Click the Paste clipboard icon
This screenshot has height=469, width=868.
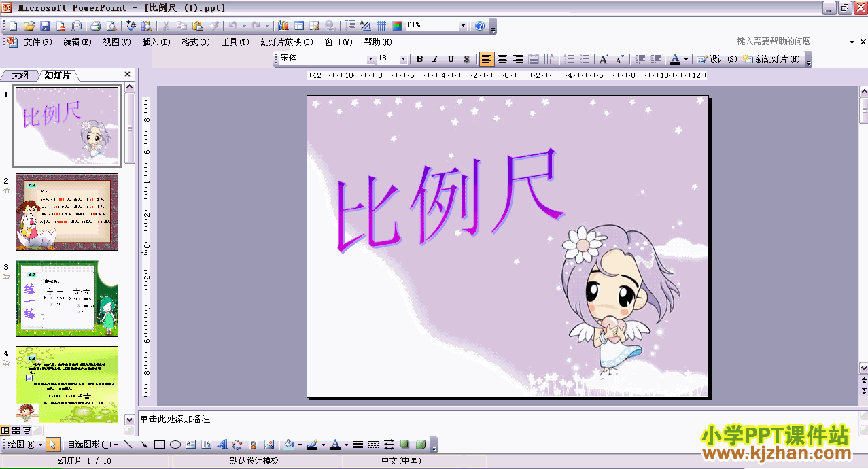(x=198, y=26)
